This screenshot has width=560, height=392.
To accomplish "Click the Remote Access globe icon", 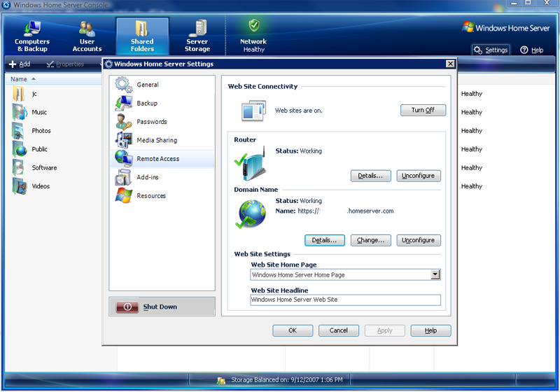I will 124,158.
